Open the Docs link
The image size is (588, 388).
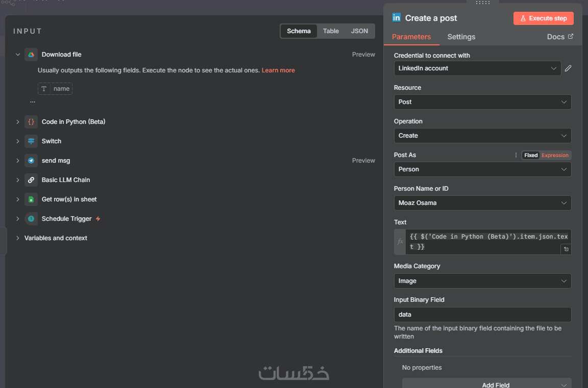coord(560,37)
